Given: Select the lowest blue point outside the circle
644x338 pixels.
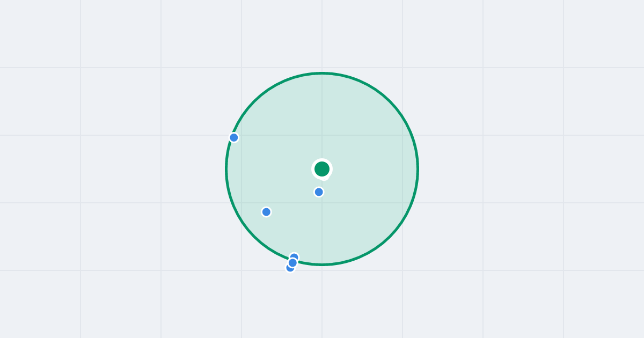Looking at the screenshot, I should pos(289,269).
